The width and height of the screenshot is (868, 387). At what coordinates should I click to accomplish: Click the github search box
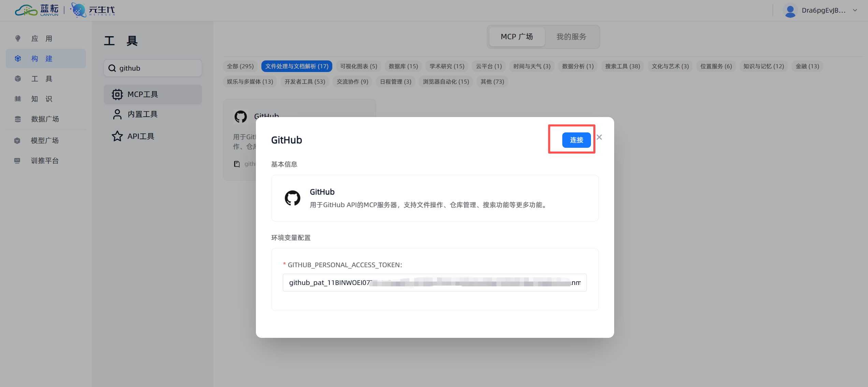pyautogui.click(x=153, y=68)
